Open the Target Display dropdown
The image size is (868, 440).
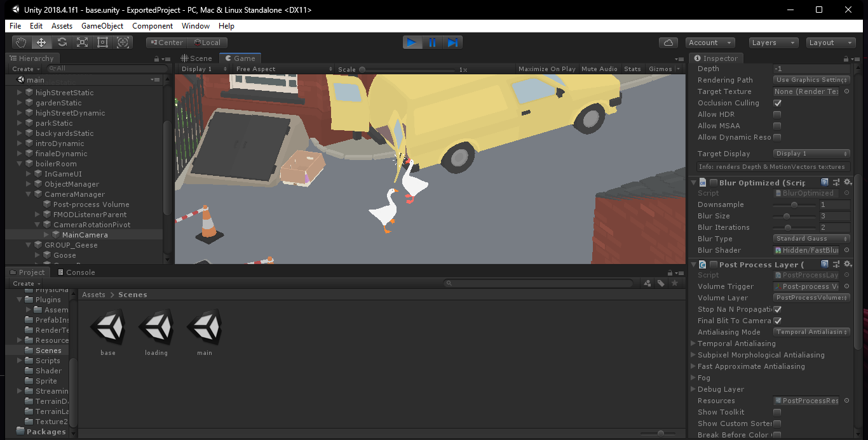tap(811, 154)
